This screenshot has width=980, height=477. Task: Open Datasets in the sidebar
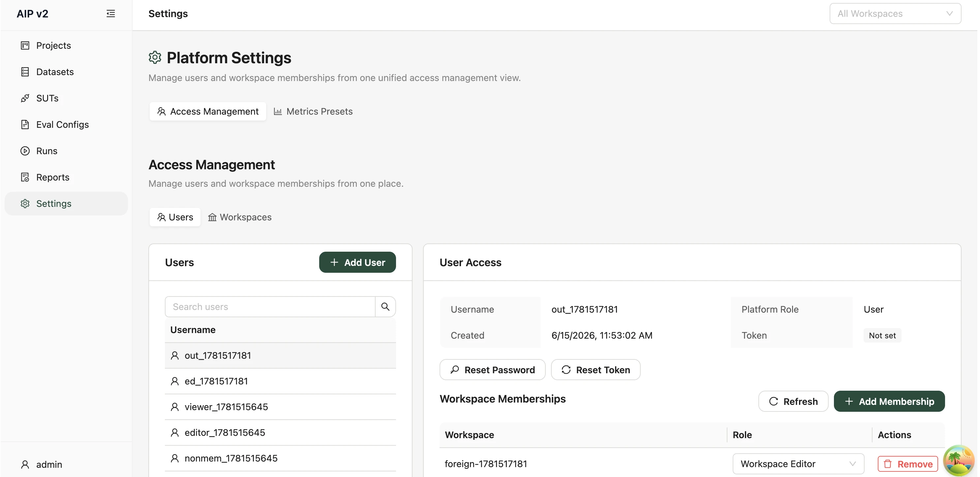pos(66,72)
